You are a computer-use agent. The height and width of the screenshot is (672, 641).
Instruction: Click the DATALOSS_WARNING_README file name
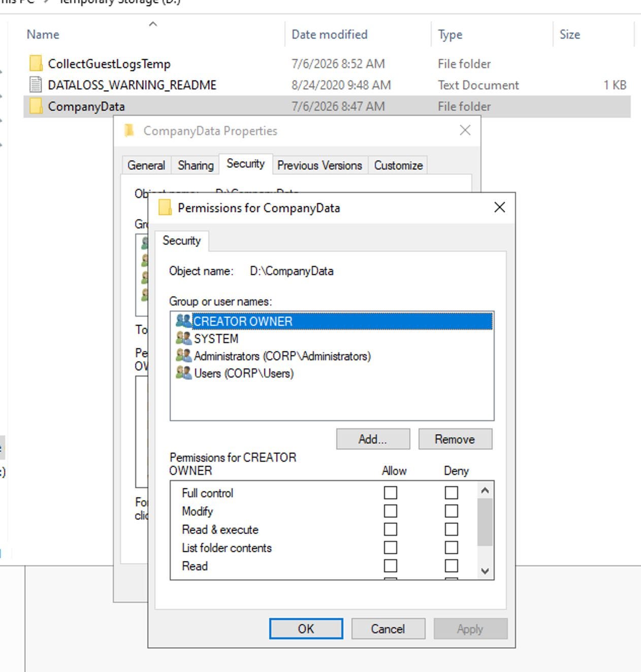(x=132, y=85)
